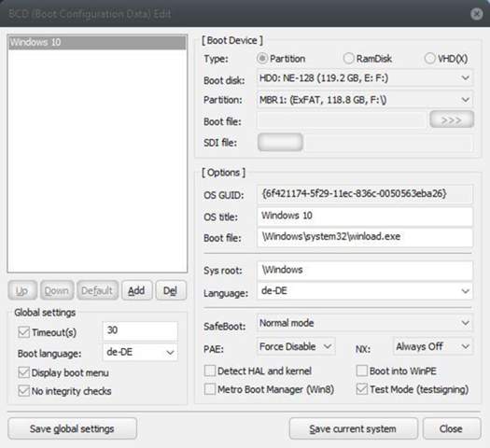
Task: Close the BCD Edit dialog with the X icon
Action: coord(476,14)
